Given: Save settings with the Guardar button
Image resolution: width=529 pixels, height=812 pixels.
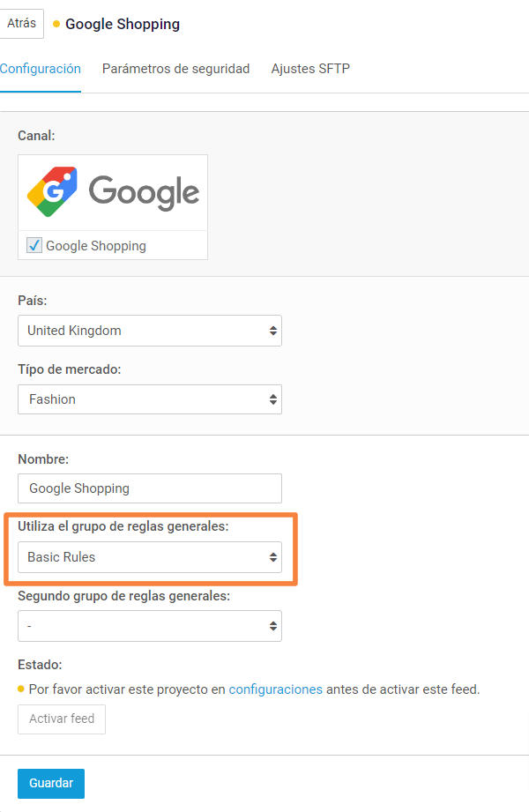Looking at the screenshot, I should point(51,783).
